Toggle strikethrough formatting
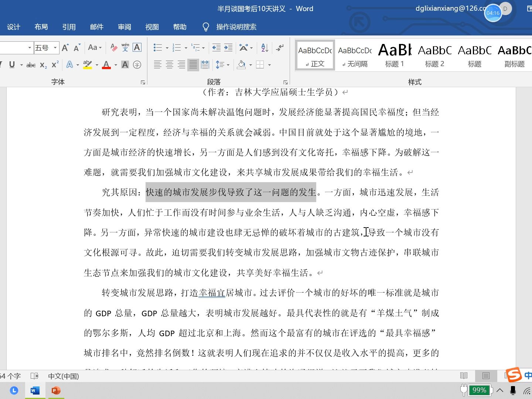Image resolution: width=532 pixels, height=399 pixels. (x=31, y=65)
